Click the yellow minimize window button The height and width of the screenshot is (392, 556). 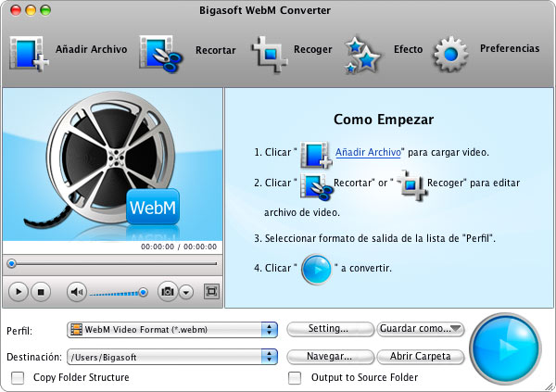pyautogui.click(x=31, y=10)
